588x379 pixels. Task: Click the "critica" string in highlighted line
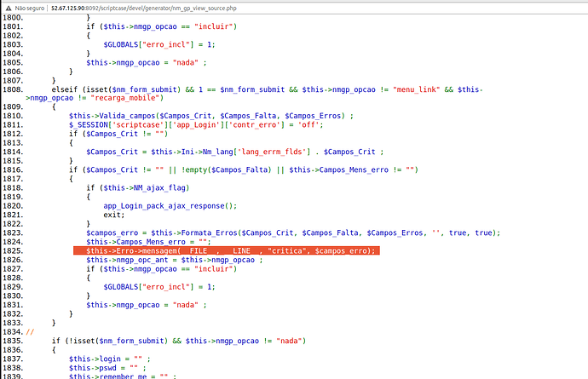(x=287, y=251)
